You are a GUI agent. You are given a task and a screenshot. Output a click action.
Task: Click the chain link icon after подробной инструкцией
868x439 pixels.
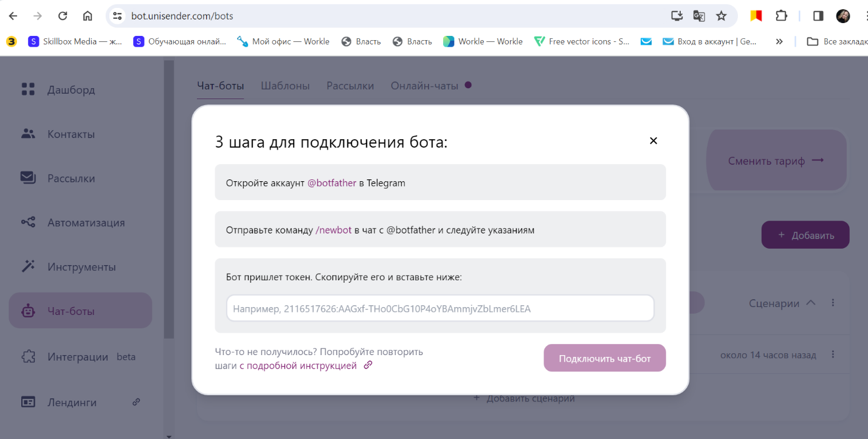[368, 365]
